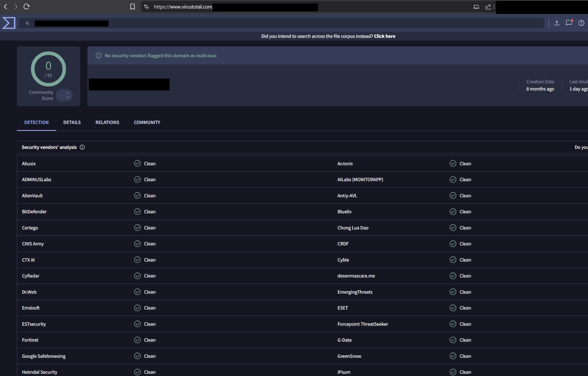
Task: Select the Certego vendor name
Action: 30,228
